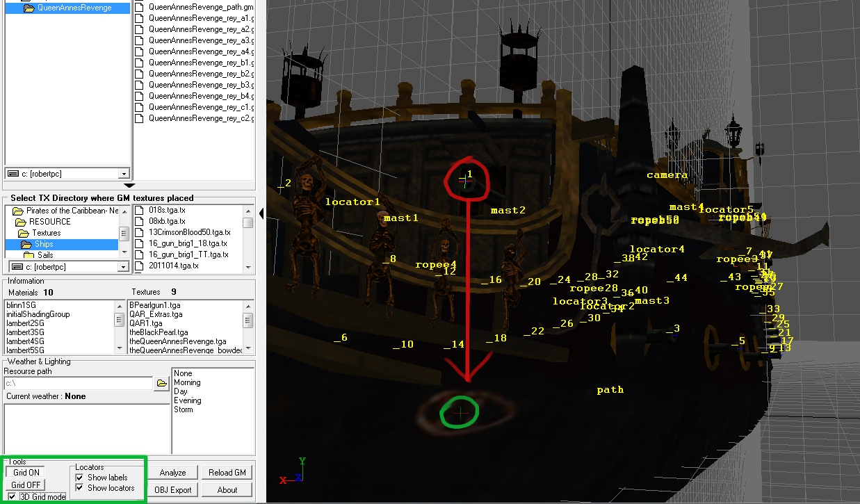Select QAR_Extras.tga texture
Screen dimensions: 860x504
[x=156, y=314]
